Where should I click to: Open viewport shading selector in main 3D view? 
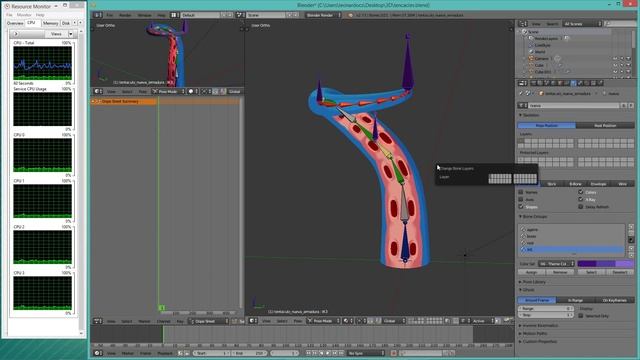click(348, 321)
